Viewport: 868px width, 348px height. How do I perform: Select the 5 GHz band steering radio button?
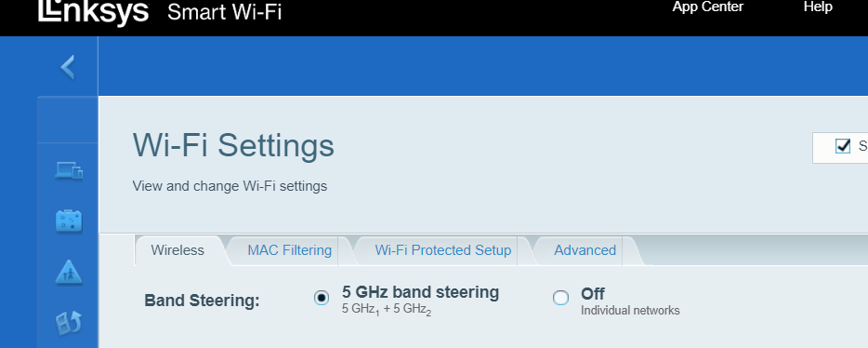(321, 298)
